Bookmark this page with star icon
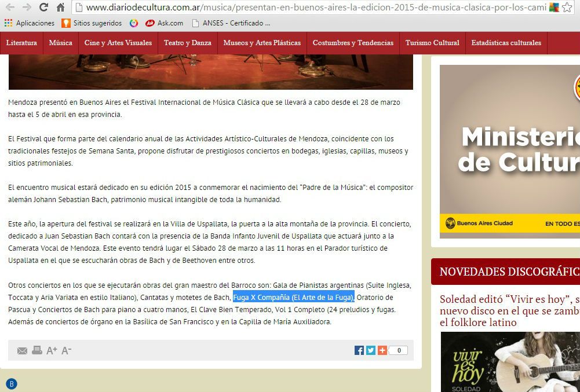Viewport: 580px width, 392px height. (567, 8)
